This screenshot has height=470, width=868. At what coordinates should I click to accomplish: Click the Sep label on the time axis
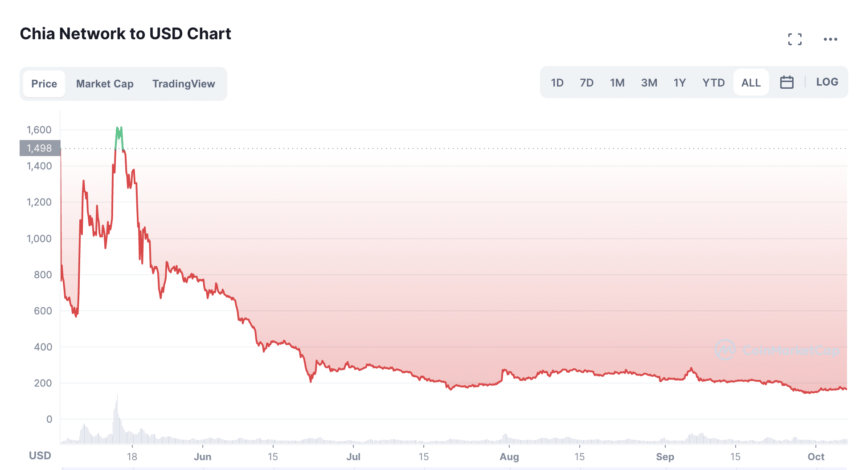click(x=665, y=457)
